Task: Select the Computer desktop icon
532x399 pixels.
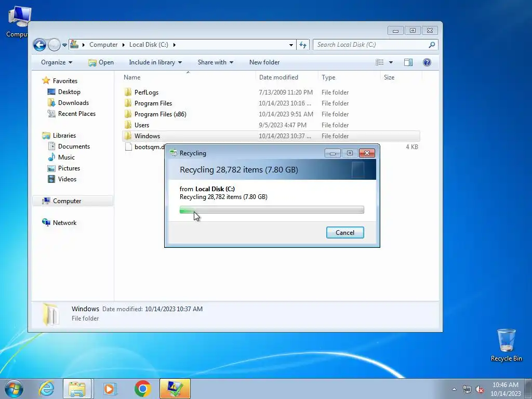Action: point(18,22)
